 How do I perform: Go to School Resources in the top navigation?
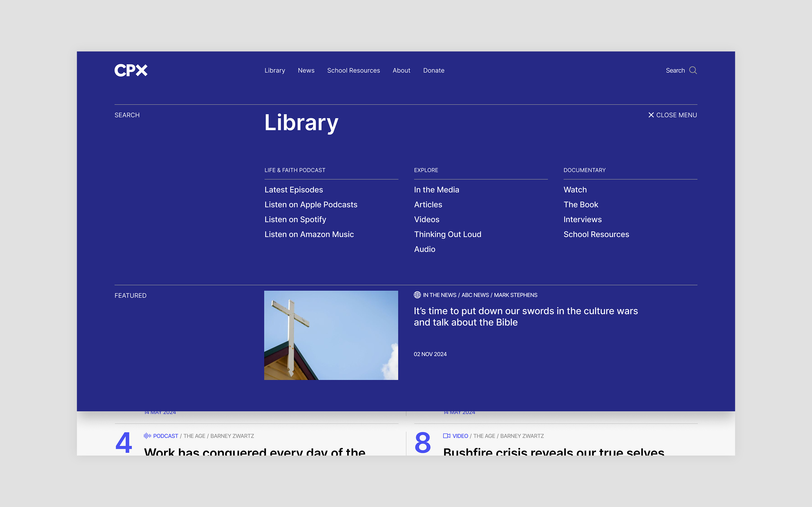point(353,70)
